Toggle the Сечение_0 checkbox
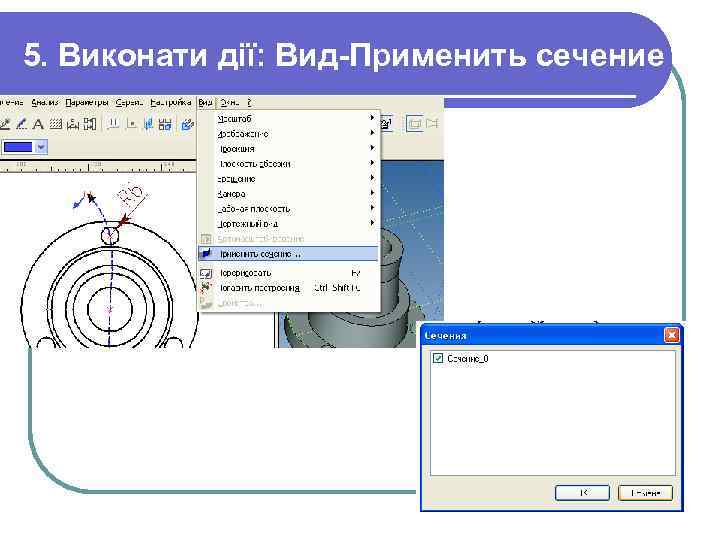Image resolution: width=720 pixels, height=540 pixels. click(438, 358)
